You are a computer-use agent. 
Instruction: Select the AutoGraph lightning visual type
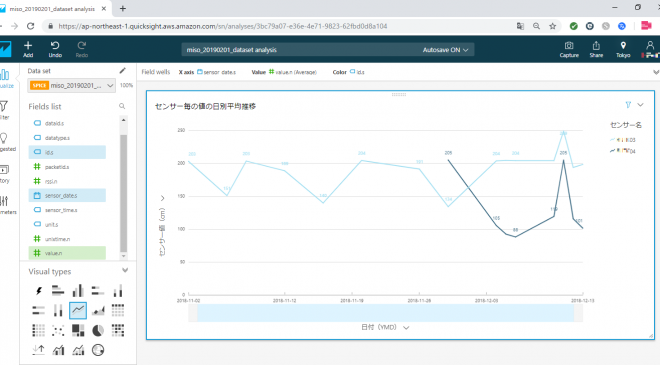39,290
